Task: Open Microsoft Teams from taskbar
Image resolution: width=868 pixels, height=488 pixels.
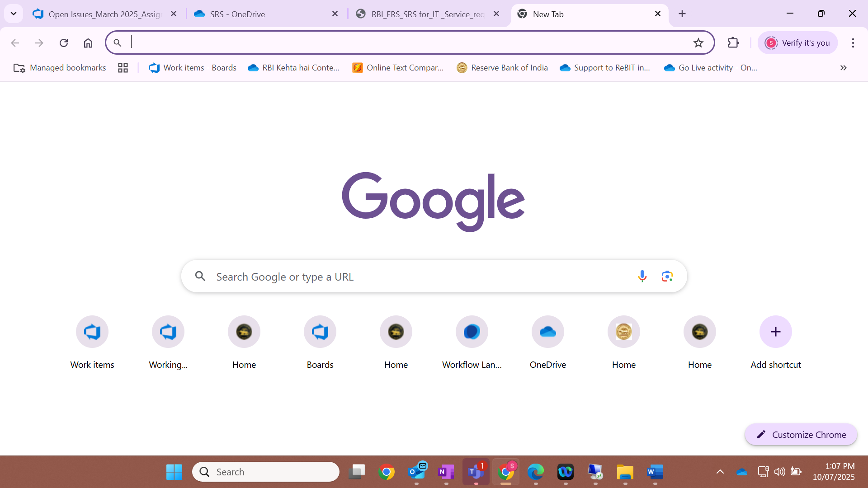Action: pos(475,472)
